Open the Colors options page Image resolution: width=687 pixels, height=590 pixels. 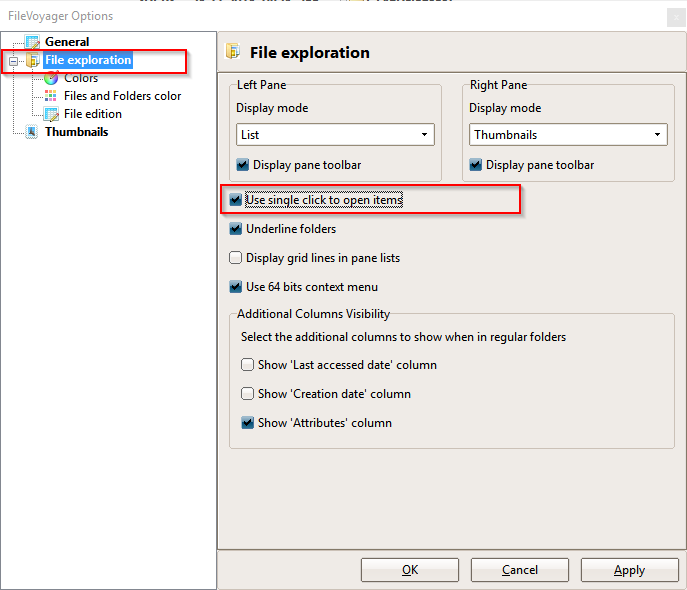click(81, 78)
